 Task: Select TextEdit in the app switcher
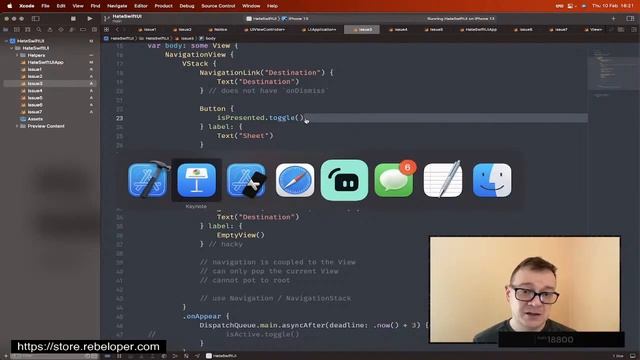[x=443, y=180]
